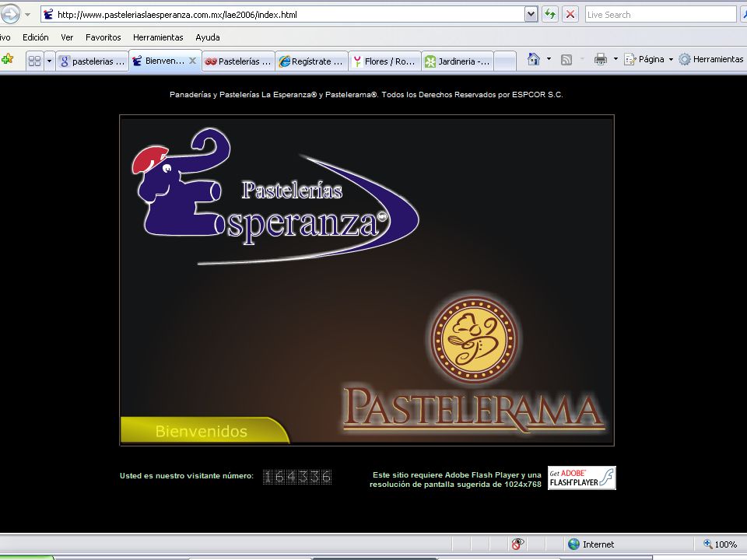Open the recent pages dropdown beside navigation arrows
The height and width of the screenshot is (560, 747).
[x=28, y=14]
